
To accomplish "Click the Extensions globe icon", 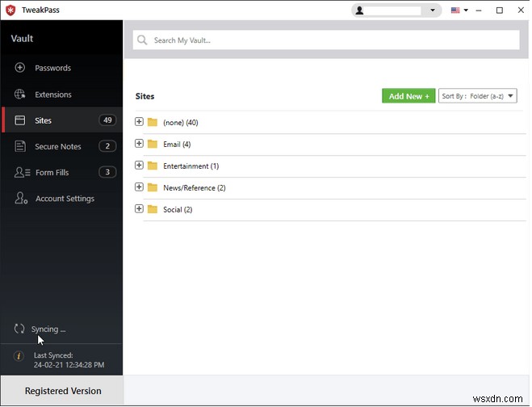I will [19, 94].
